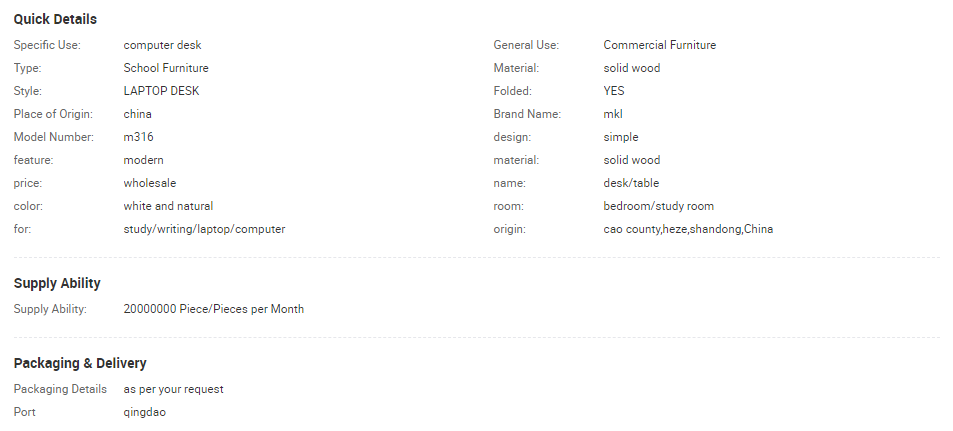Select the 'computer desk' Specific Use value

162,45
